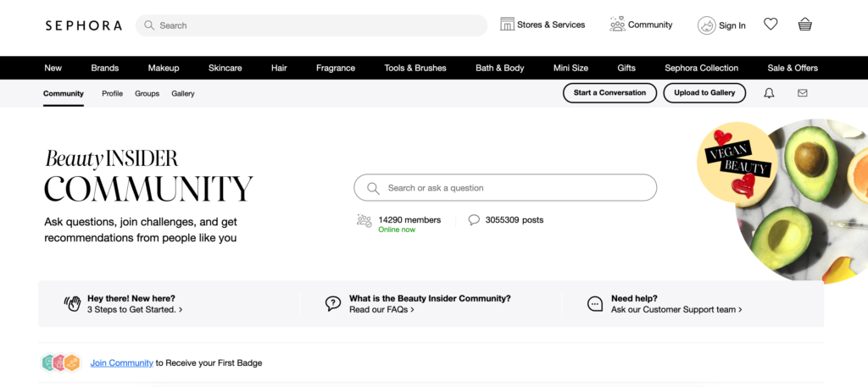Click the Search or ask a question field
868x387 pixels.
[505, 188]
